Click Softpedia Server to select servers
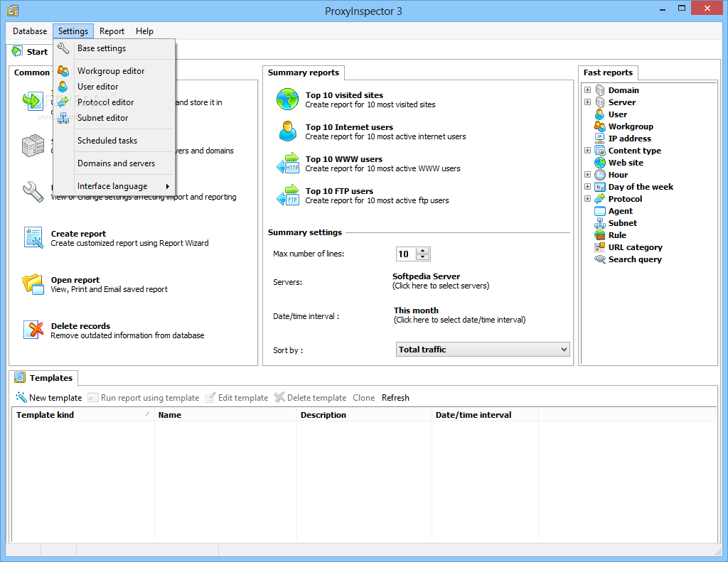Viewport: 728px width, 562px height. tap(427, 276)
